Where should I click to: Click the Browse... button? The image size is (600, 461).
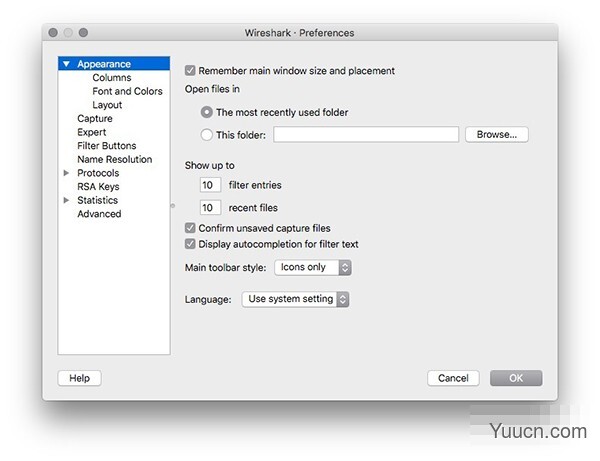(497, 135)
